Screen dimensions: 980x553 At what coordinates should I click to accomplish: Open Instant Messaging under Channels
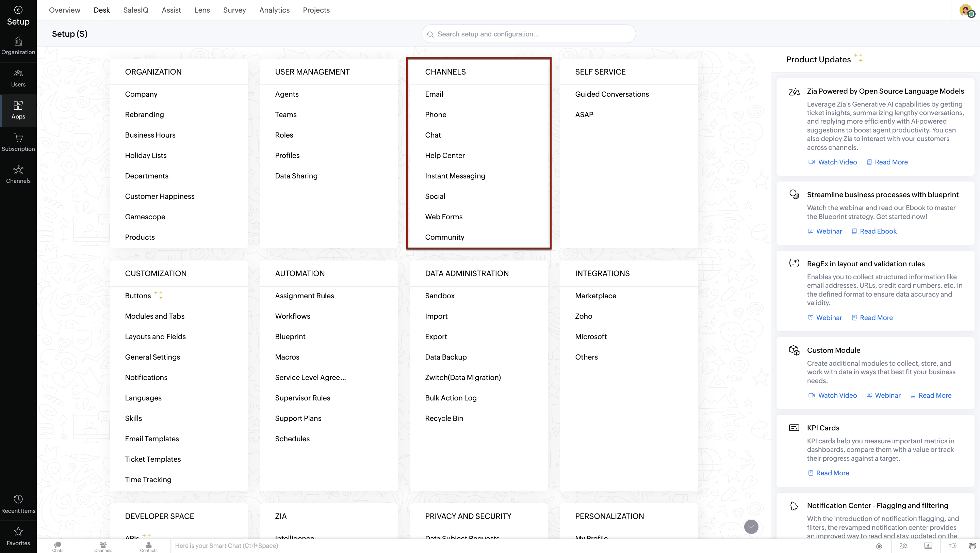point(455,176)
